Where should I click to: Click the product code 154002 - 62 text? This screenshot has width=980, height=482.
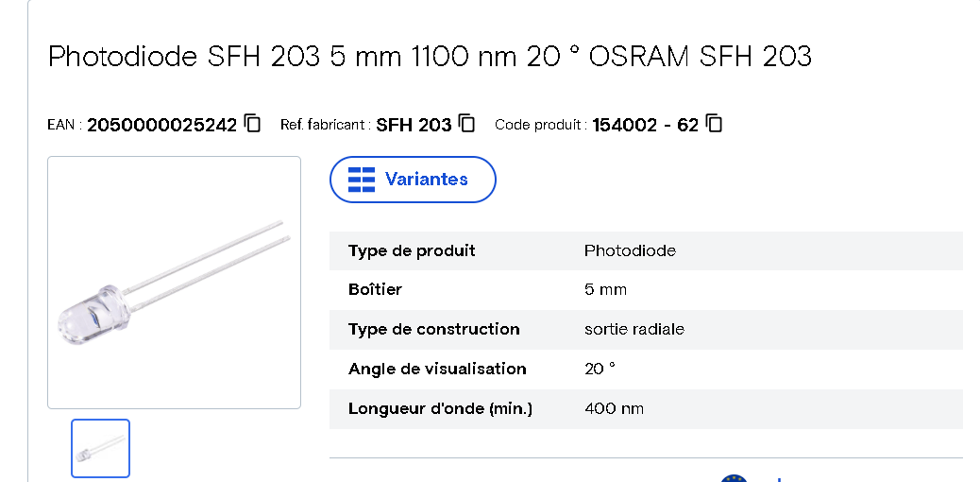645,125
